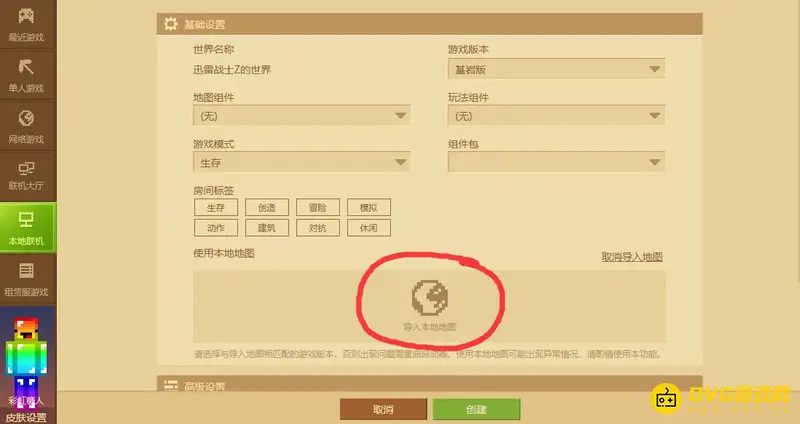Screen dimensions: 800x424
Task: Toggle the 休闲 room tag
Action: click(369, 228)
